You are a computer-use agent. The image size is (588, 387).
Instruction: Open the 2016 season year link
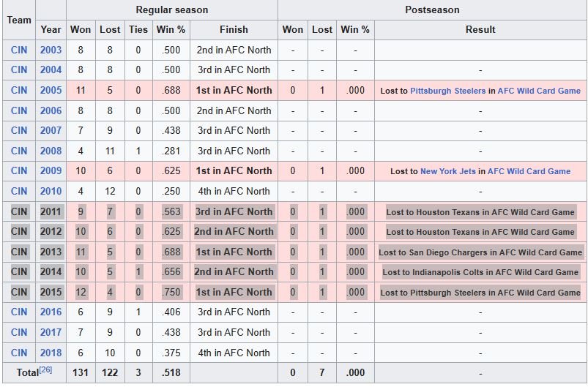(51, 312)
